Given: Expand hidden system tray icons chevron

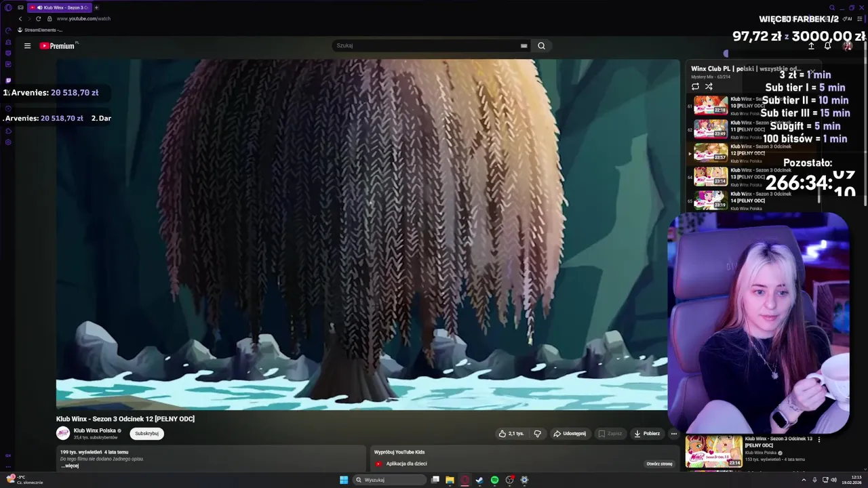Looking at the screenshot, I should click(x=804, y=480).
